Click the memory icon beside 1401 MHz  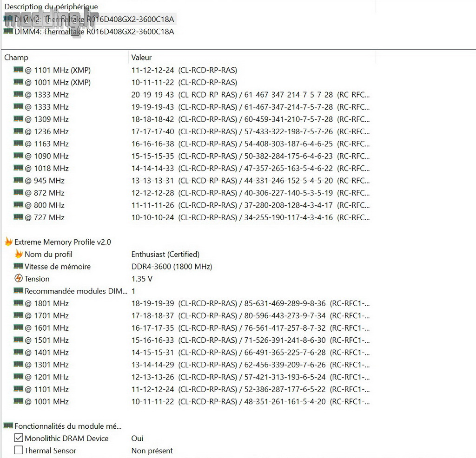click(18, 352)
